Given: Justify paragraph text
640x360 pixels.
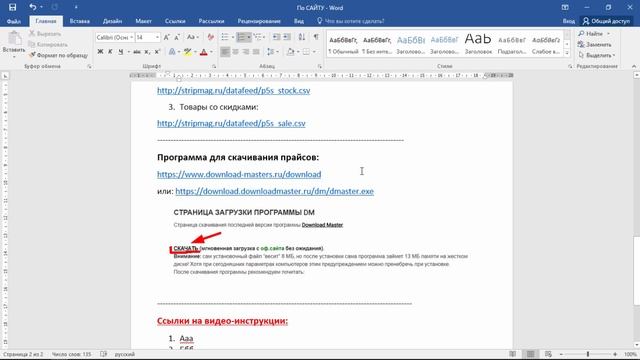Looking at the screenshot, I should [x=256, y=52].
